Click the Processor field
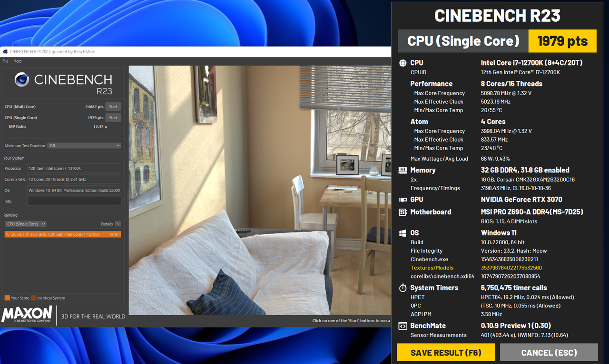The height and width of the screenshot is (364, 609). [74, 168]
